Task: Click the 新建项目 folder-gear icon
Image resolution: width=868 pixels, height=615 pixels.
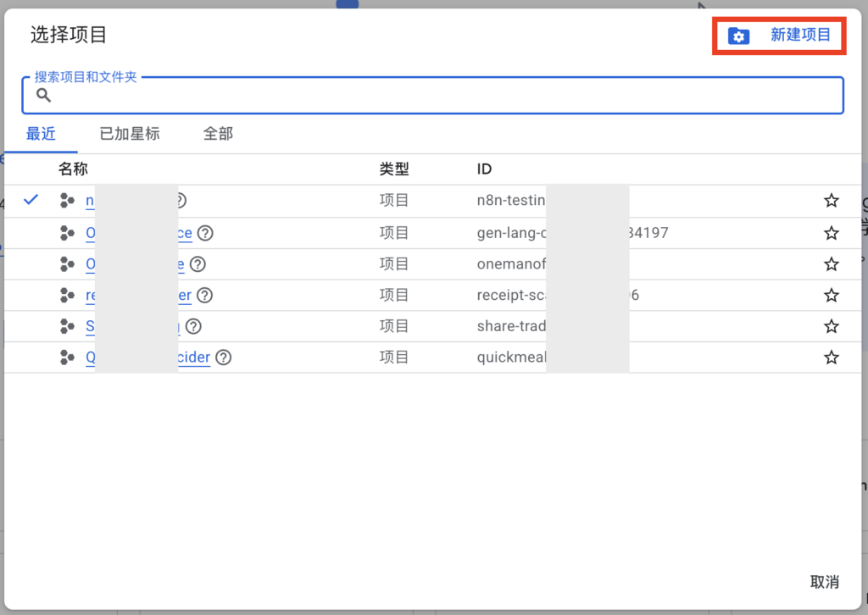Action: [x=738, y=36]
